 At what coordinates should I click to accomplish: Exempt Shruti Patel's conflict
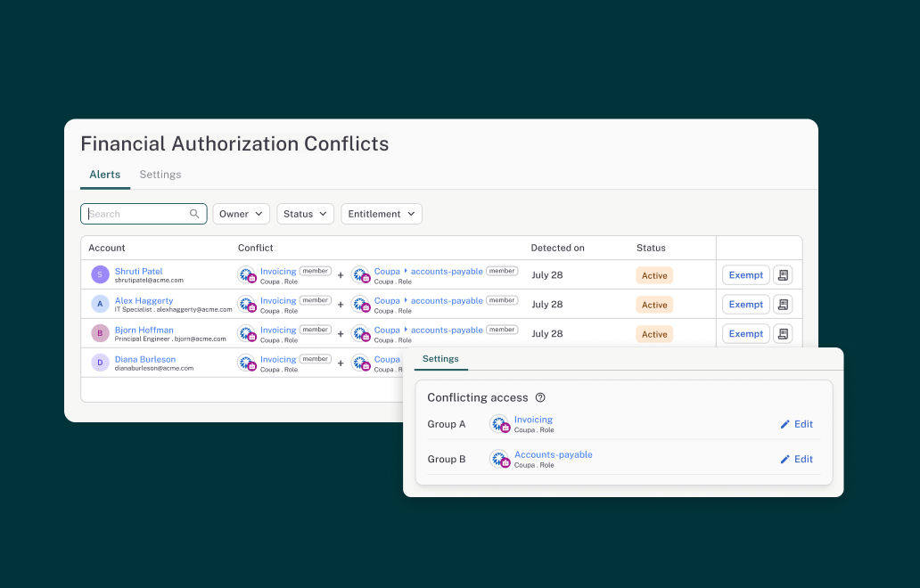point(746,275)
